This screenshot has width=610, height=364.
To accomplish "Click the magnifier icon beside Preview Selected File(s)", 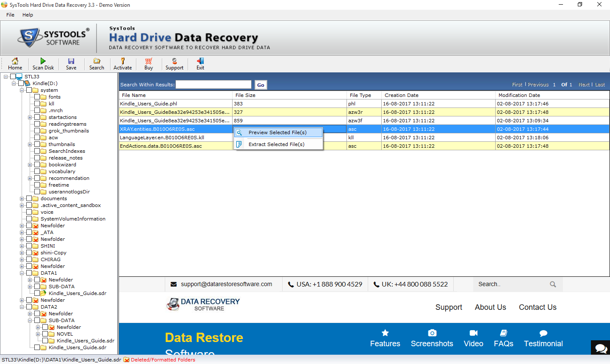I will click(x=239, y=132).
